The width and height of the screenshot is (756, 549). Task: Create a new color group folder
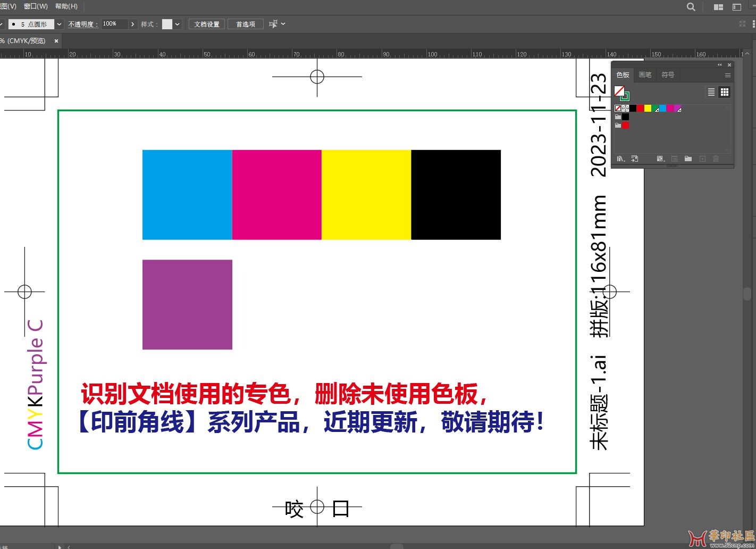point(688,159)
